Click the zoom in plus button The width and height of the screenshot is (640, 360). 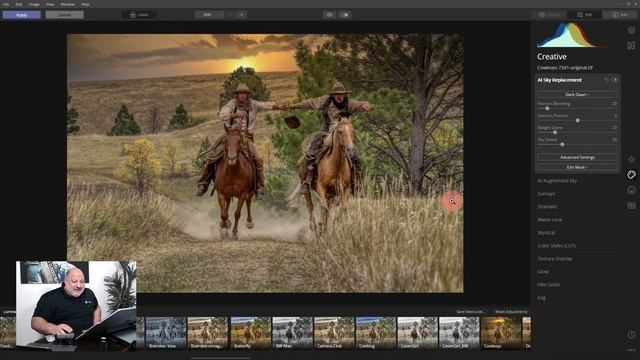(242, 15)
